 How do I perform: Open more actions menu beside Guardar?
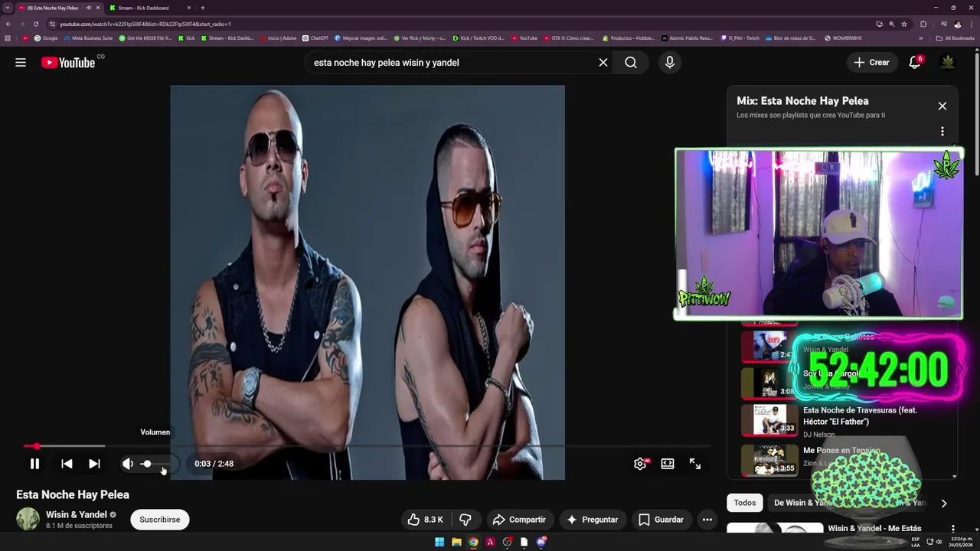click(x=707, y=520)
